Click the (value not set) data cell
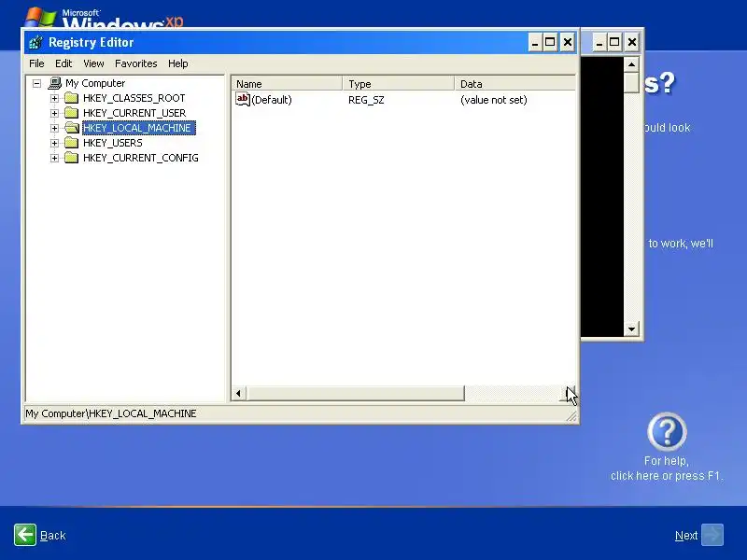Screen dimensions: 747x560 (x=494, y=100)
